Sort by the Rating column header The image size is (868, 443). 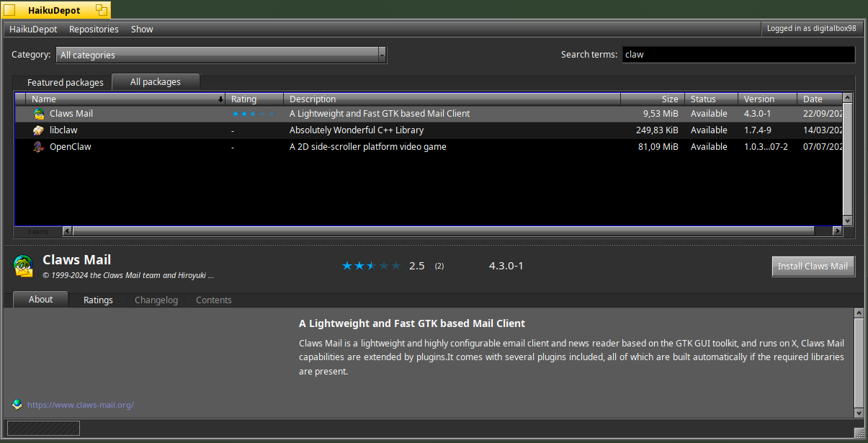pyautogui.click(x=256, y=99)
